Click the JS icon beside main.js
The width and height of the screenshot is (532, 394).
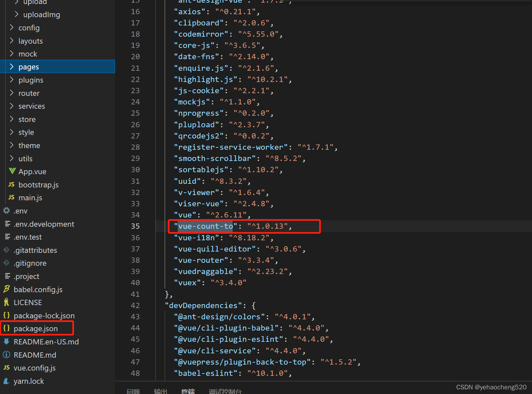coord(12,197)
